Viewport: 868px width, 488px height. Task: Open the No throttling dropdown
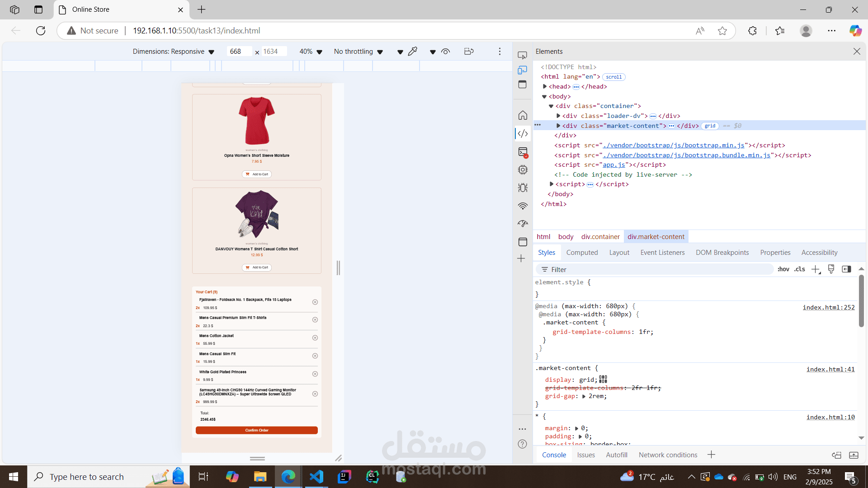coord(358,52)
